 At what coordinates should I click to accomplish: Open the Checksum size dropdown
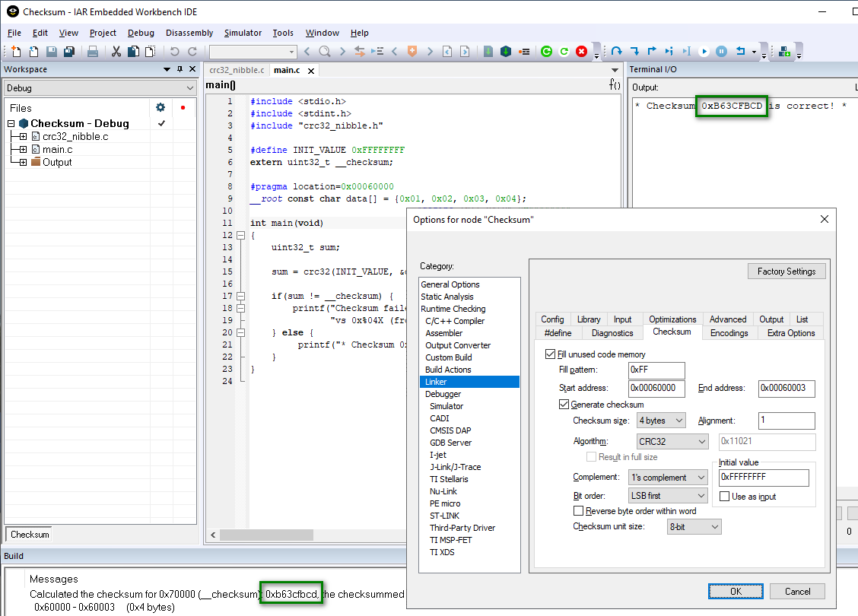661,421
